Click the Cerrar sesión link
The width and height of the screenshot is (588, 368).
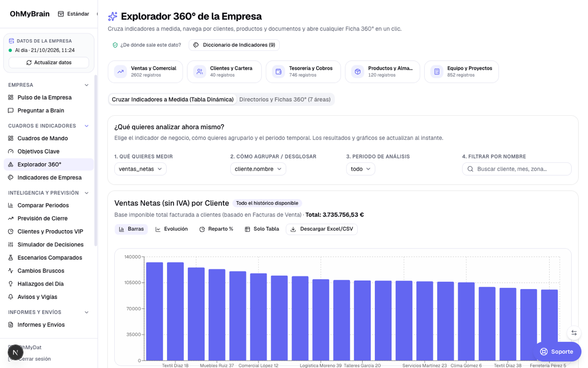[x=34, y=359]
